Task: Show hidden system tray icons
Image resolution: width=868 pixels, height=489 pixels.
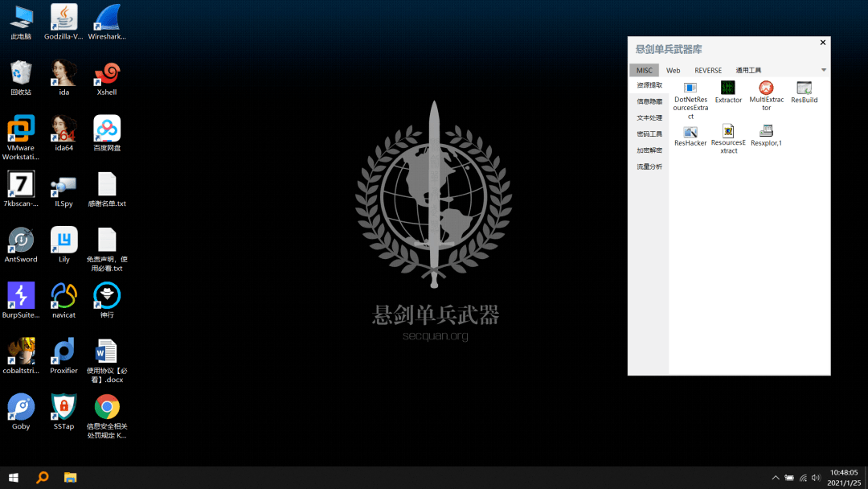Action: coord(776,478)
